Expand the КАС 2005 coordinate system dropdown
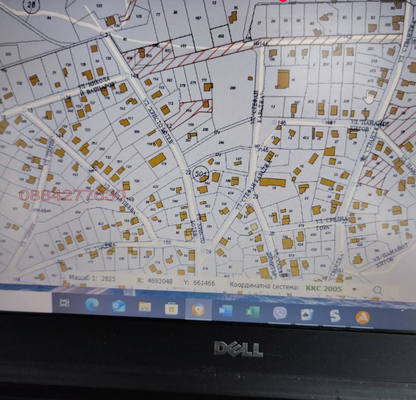 (x=354, y=289)
